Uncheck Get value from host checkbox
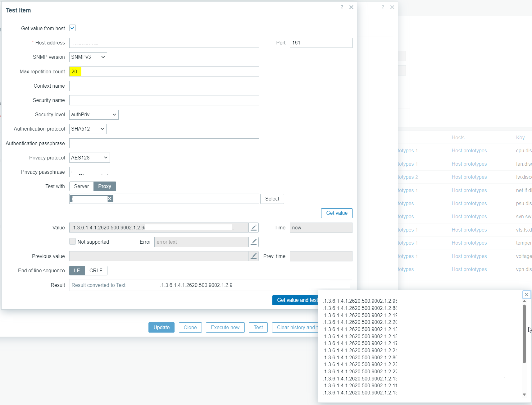Viewport: 532px width, 405px height. (72, 28)
